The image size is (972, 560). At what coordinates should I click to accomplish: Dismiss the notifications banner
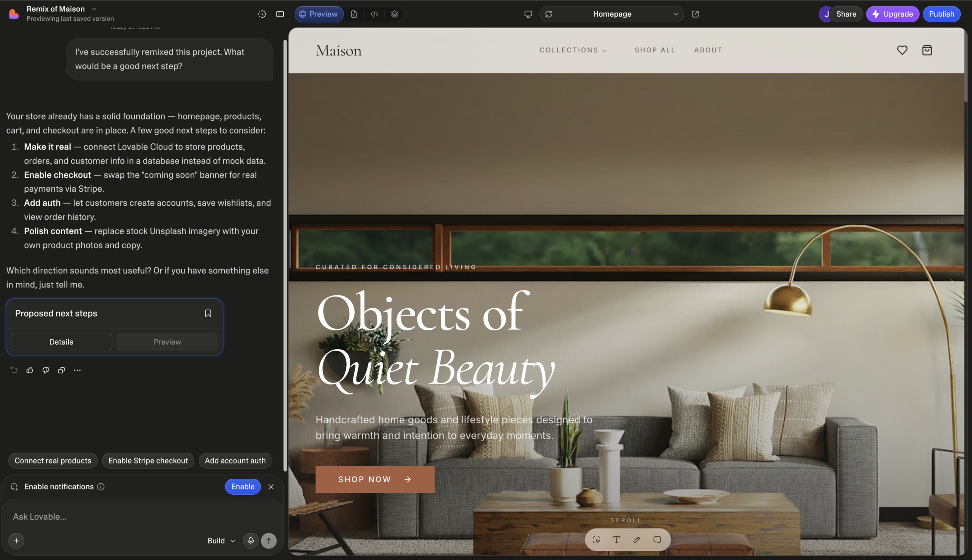pyautogui.click(x=271, y=487)
